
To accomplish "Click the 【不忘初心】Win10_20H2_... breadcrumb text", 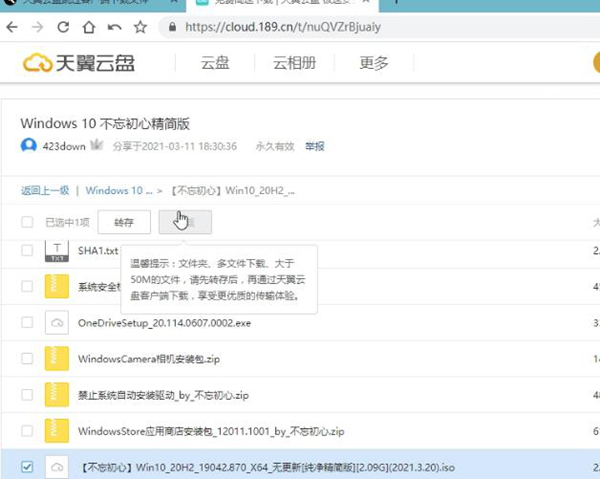I will (232, 190).
